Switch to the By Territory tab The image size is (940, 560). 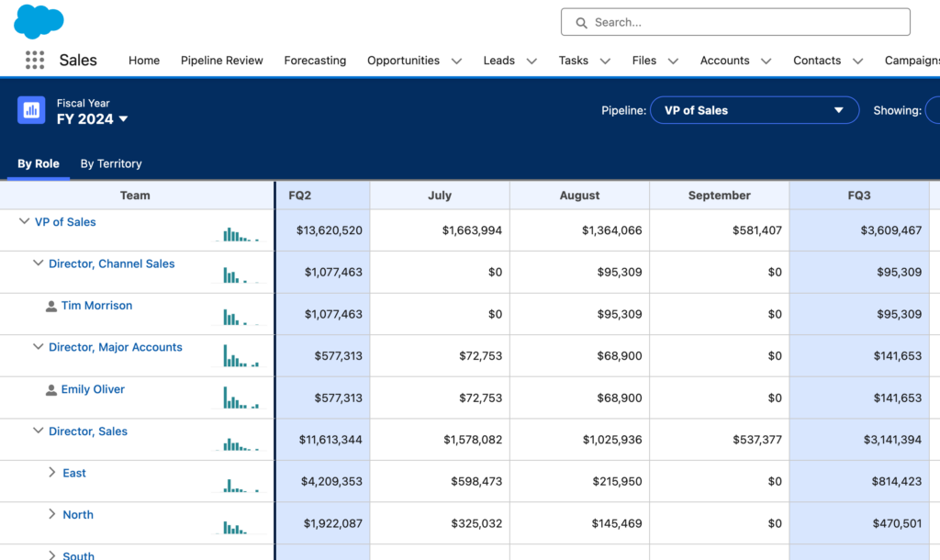(110, 163)
